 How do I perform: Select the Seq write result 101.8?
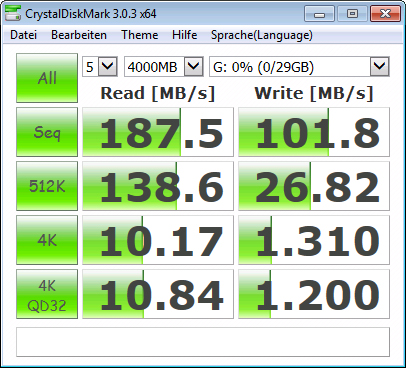click(x=314, y=132)
